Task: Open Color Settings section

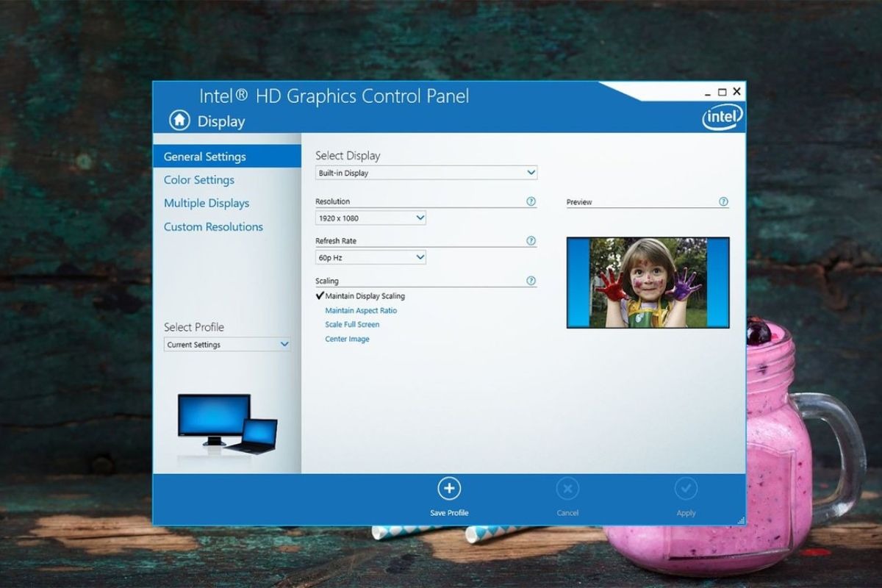Action: pos(199,180)
